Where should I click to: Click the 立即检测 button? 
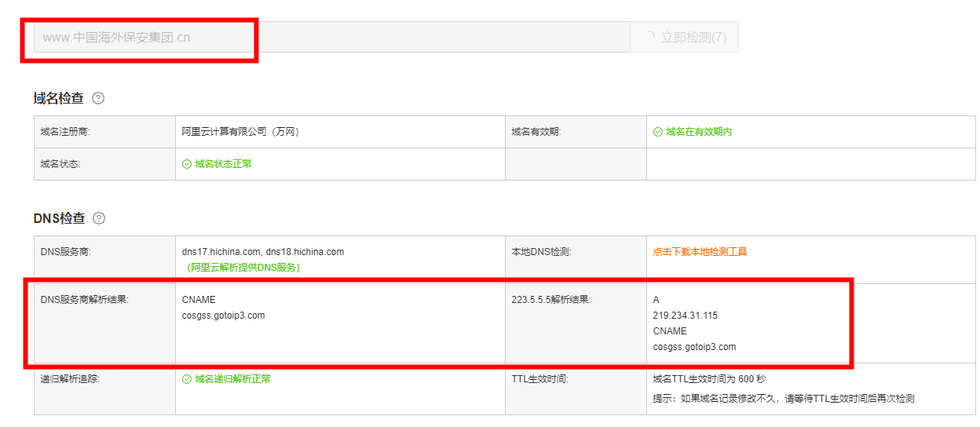click(684, 37)
